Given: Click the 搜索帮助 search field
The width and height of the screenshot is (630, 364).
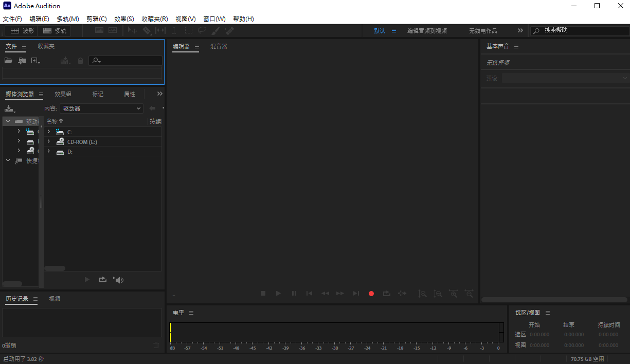Looking at the screenshot, I should 581,31.
